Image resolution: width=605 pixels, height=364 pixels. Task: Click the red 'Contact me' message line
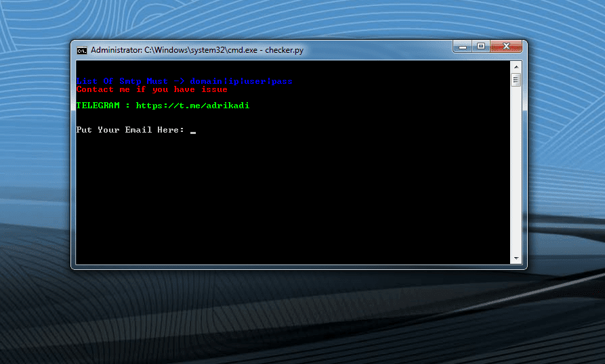(x=152, y=89)
